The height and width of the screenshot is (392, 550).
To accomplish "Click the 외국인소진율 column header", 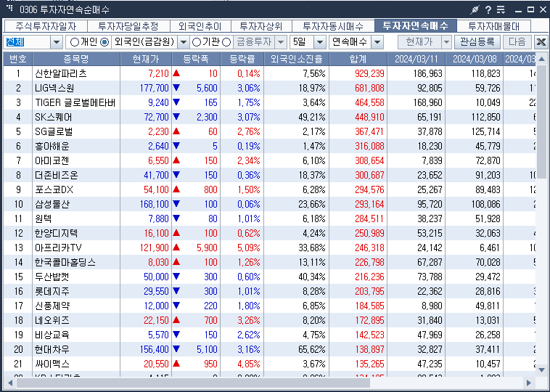I will coord(296,59).
